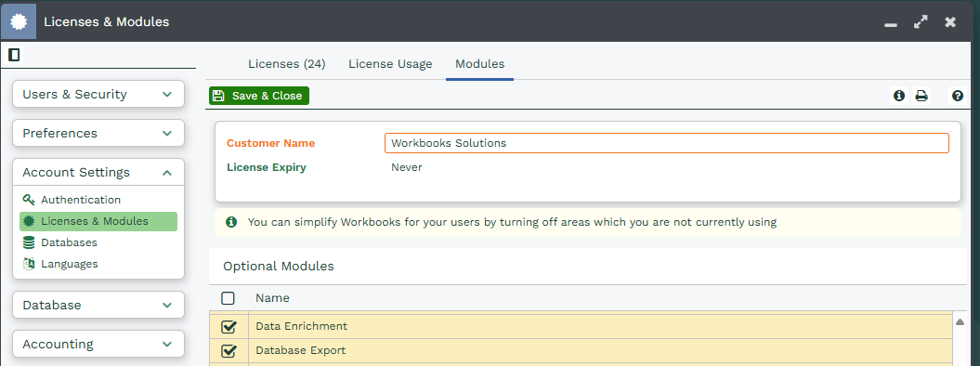Switch to the Licenses (24) tab

click(x=287, y=64)
